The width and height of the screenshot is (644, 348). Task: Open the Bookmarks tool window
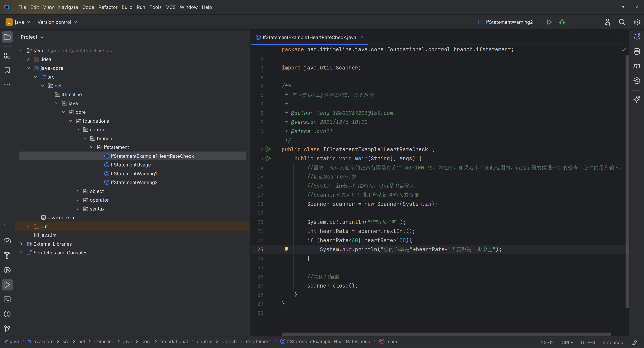point(7,70)
